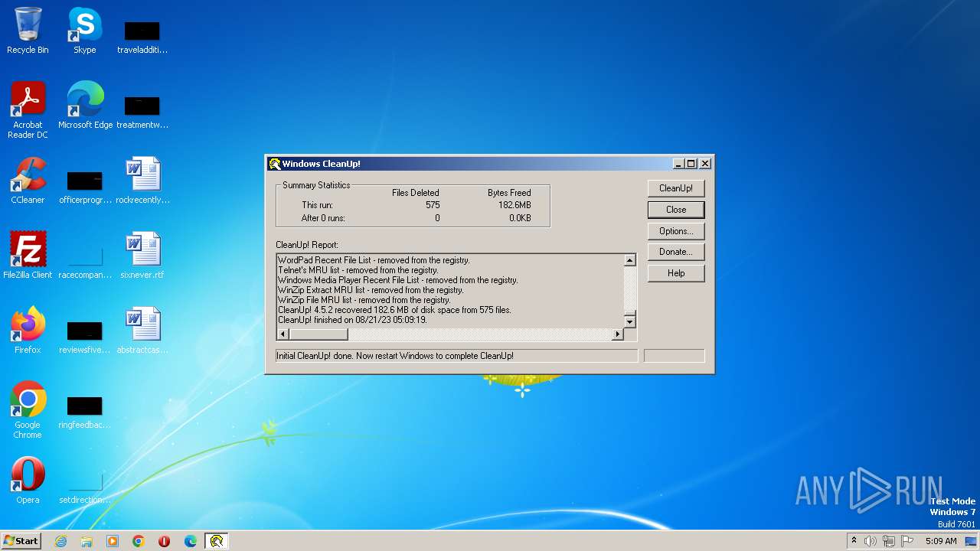980x551 pixels.
Task: Select the "Telnet's MRU list" report line
Action: point(358,270)
